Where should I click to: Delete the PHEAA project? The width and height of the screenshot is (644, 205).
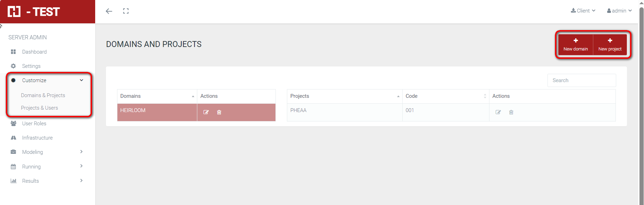point(511,112)
